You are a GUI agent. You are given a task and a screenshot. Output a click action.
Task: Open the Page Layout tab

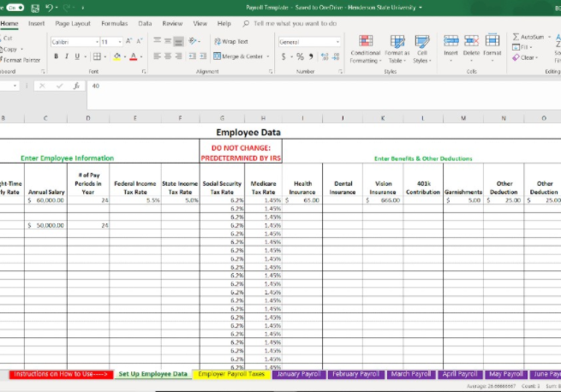[x=73, y=23]
